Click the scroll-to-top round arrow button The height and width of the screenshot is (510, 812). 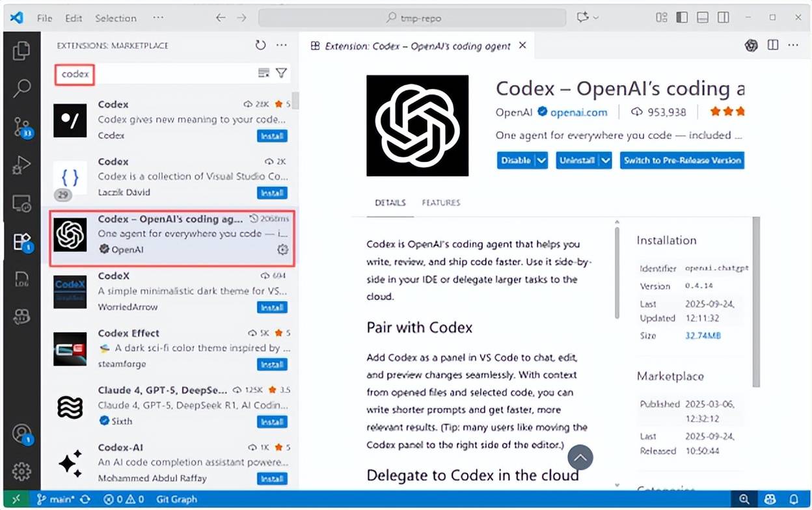(x=580, y=458)
